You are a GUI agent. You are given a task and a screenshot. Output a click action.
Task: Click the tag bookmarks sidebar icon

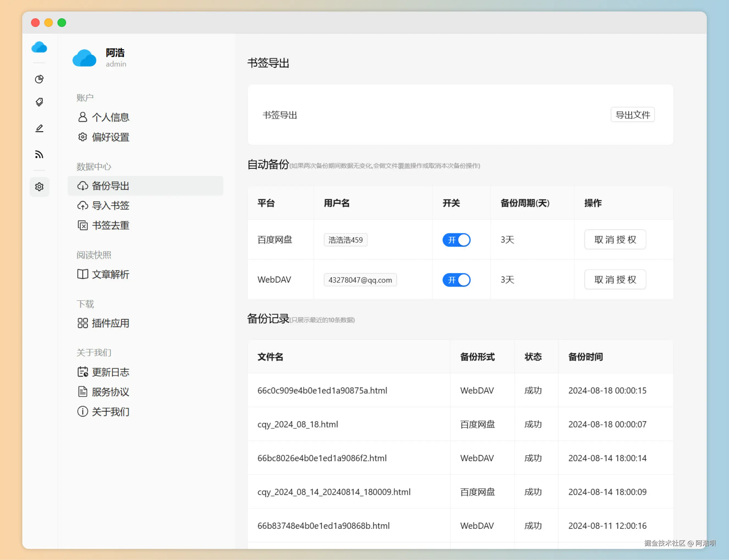click(39, 102)
